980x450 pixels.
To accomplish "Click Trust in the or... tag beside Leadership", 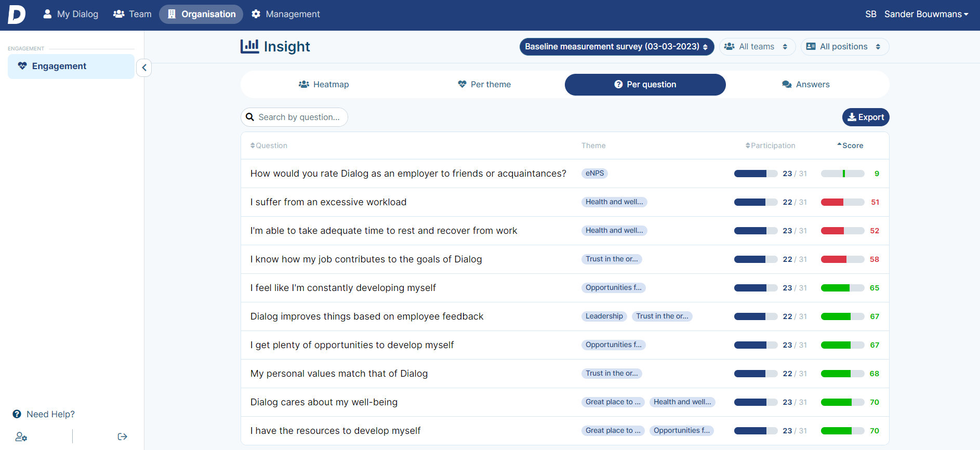I will tap(662, 316).
